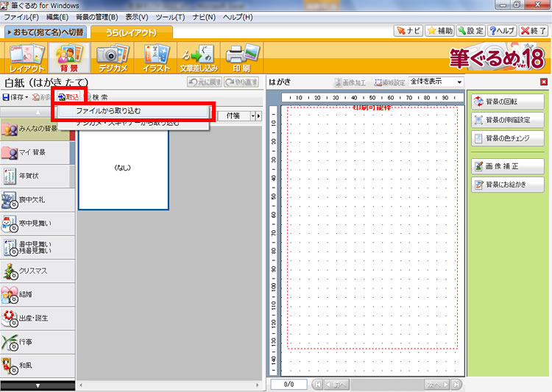Choose ファイルから取り込む menu entry

point(133,111)
